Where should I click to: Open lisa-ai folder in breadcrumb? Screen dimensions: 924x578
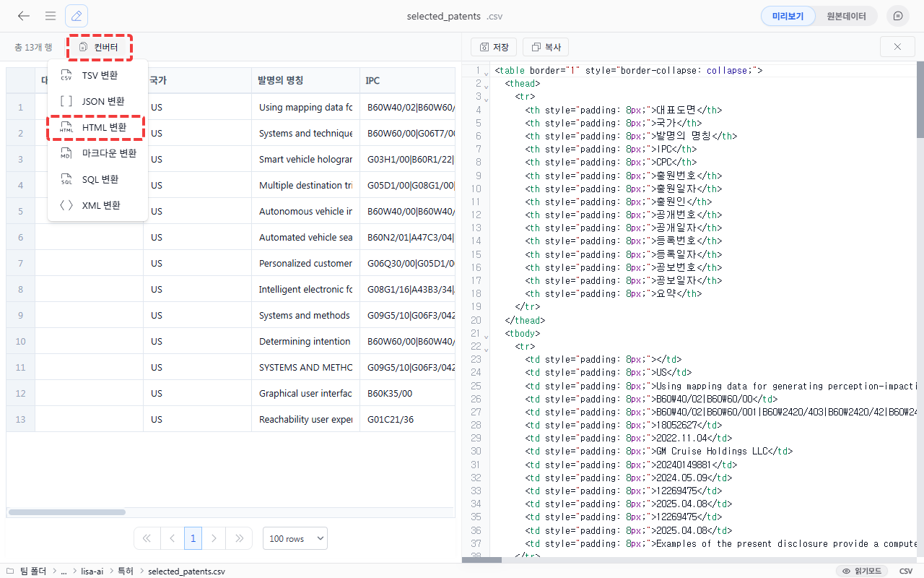coord(92,571)
